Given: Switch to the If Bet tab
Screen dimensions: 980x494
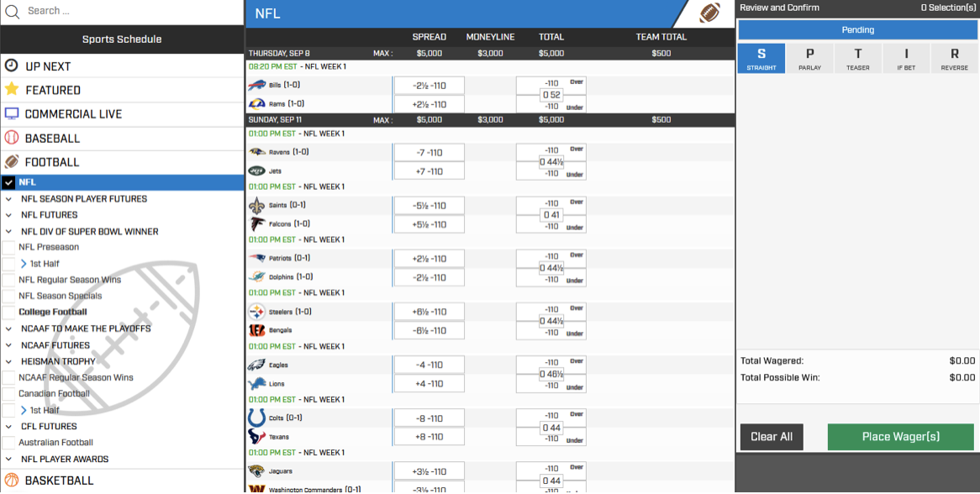Looking at the screenshot, I should [906, 58].
